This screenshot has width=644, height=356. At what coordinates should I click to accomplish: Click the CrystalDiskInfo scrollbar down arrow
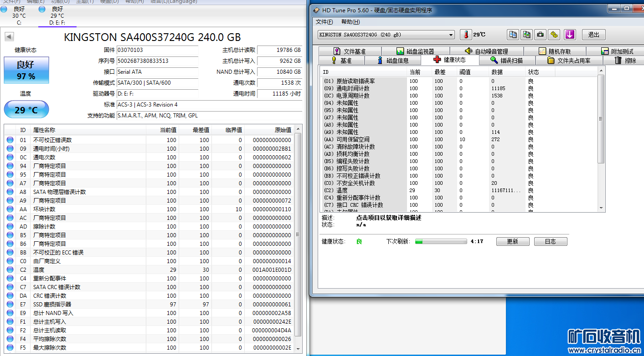click(298, 348)
